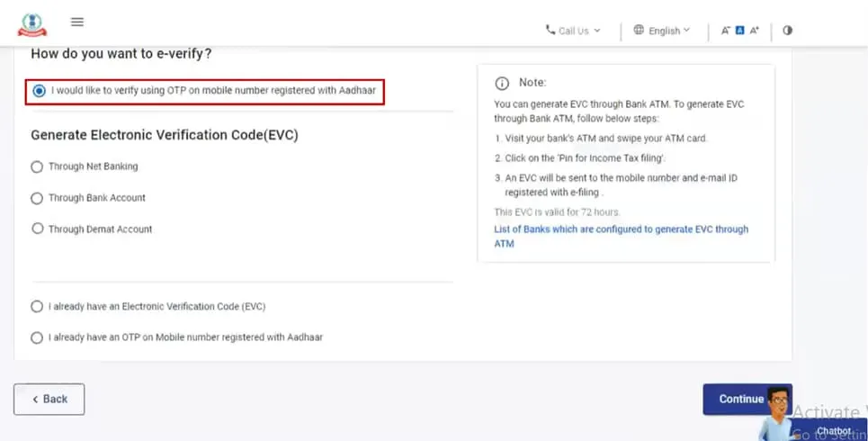Open the English language dropdown
This screenshot has height=441, width=868.
(662, 31)
